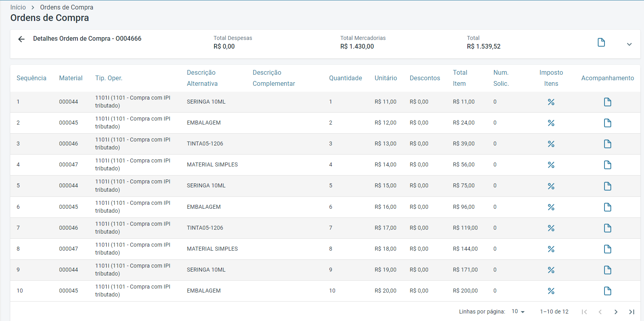
Task: Click the tax percent icon for sequence 9
Action: [x=551, y=270]
